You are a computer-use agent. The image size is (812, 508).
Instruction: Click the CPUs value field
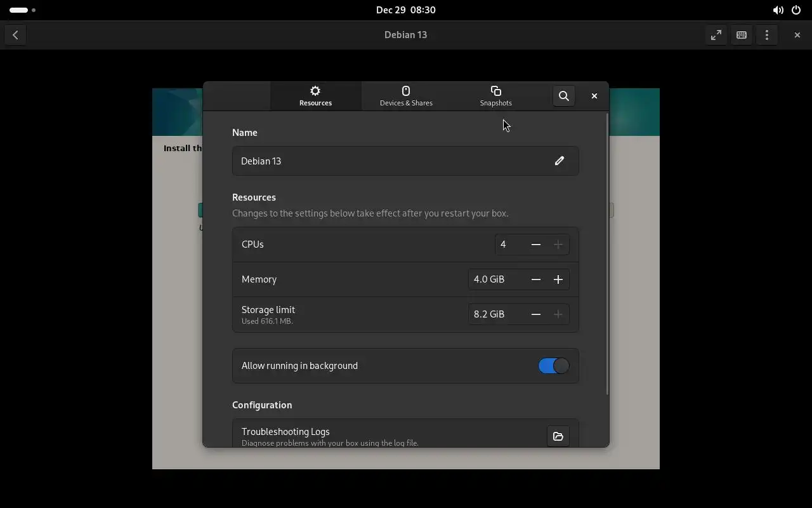point(510,244)
